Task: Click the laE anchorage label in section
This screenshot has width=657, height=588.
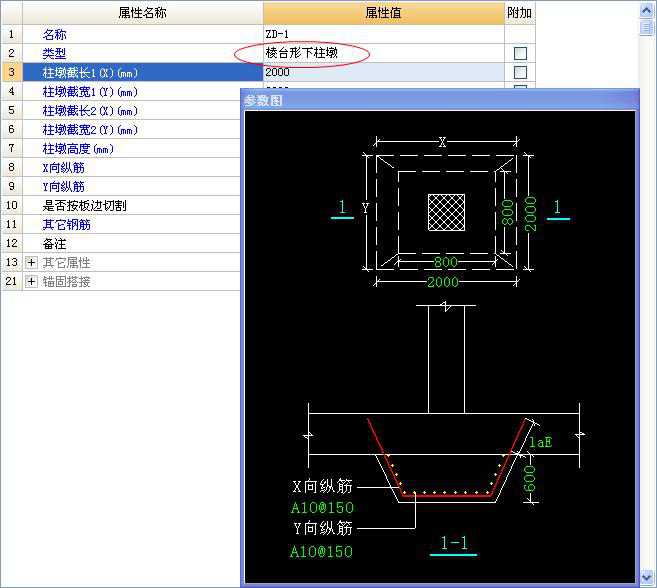Action: click(x=541, y=442)
